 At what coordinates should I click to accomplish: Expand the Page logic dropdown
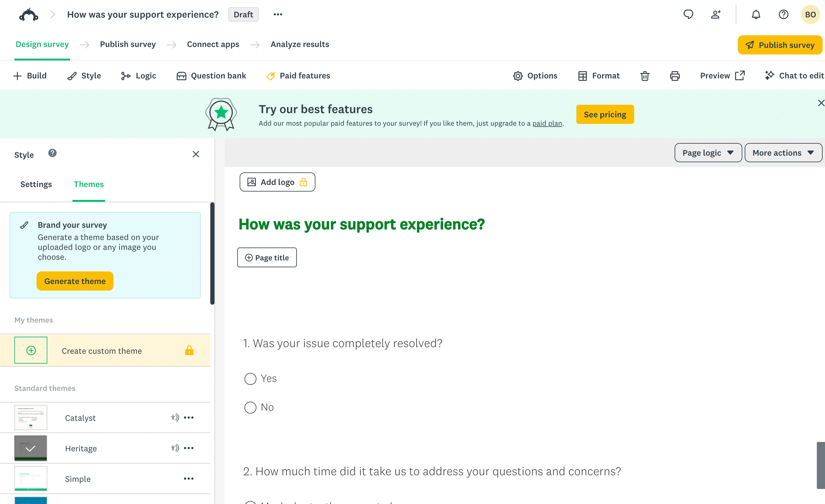pyautogui.click(x=708, y=153)
